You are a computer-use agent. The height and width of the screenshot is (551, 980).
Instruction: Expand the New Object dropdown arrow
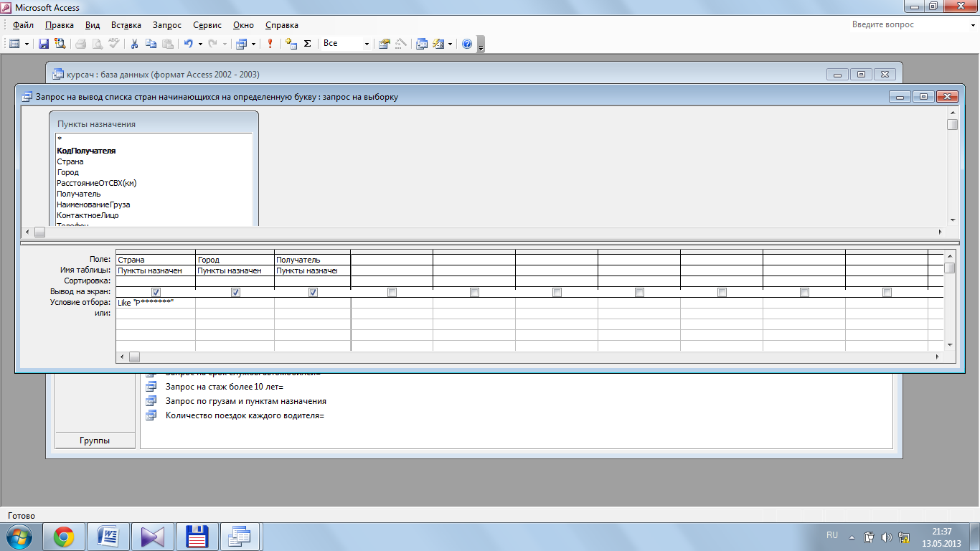click(x=451, y=44)
